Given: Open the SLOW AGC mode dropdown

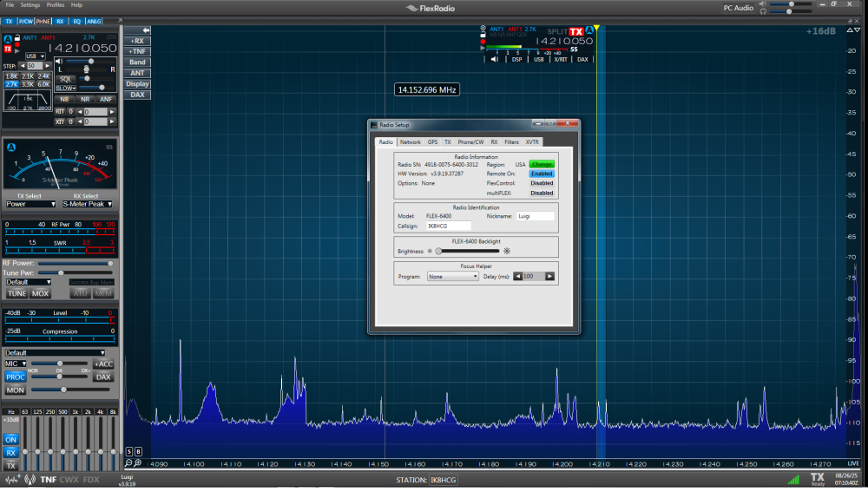Looking at the screenshot, I should point(65,88).
